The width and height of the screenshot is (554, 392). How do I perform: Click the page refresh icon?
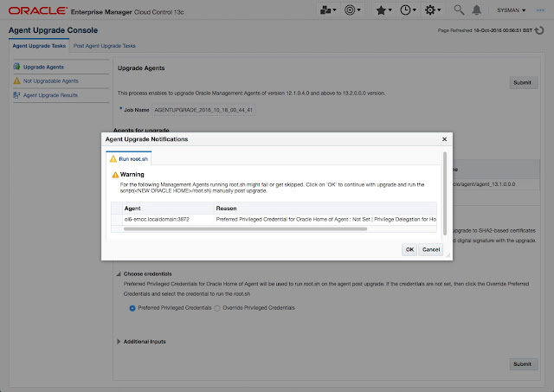tap(539, 30)
